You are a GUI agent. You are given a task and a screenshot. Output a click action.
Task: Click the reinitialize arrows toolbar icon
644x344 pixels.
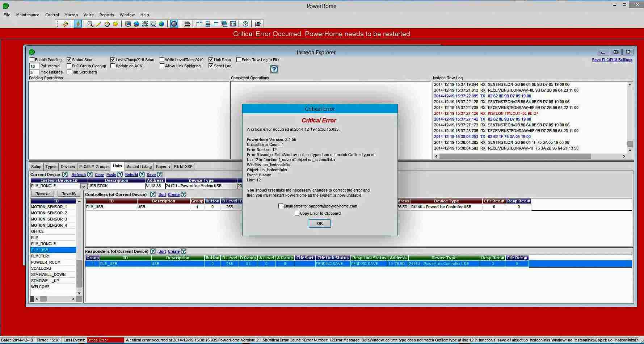(x=65, y=24)
